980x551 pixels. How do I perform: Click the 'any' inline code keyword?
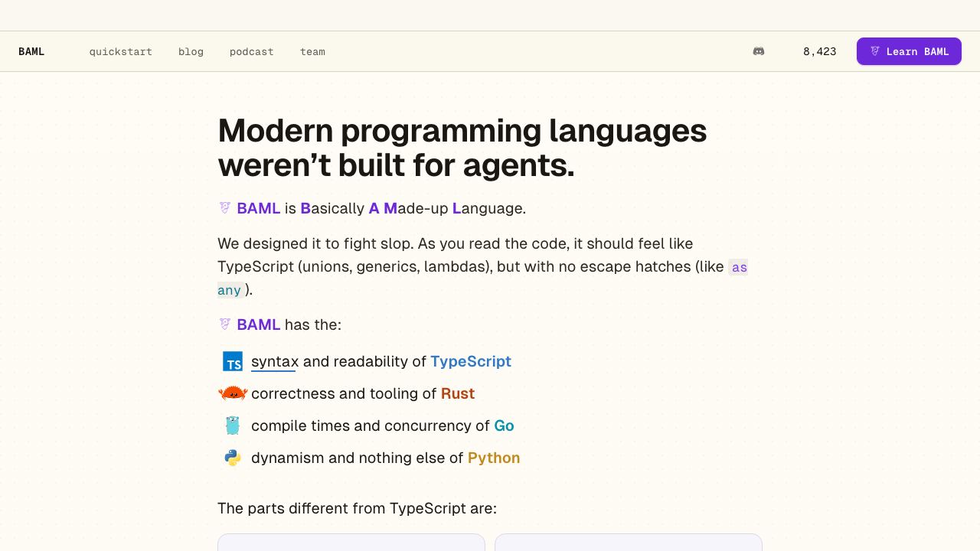(x=230, y=290)
